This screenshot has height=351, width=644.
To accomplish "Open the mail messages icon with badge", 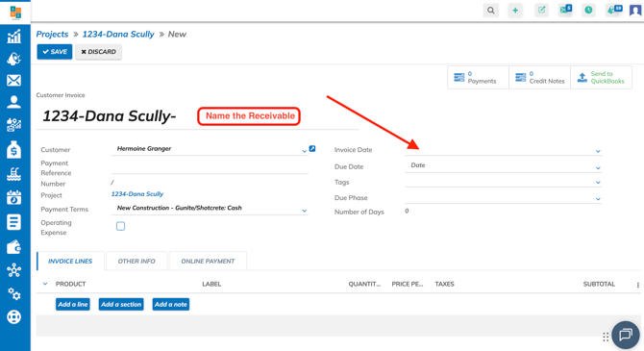I will click(565, 10).
